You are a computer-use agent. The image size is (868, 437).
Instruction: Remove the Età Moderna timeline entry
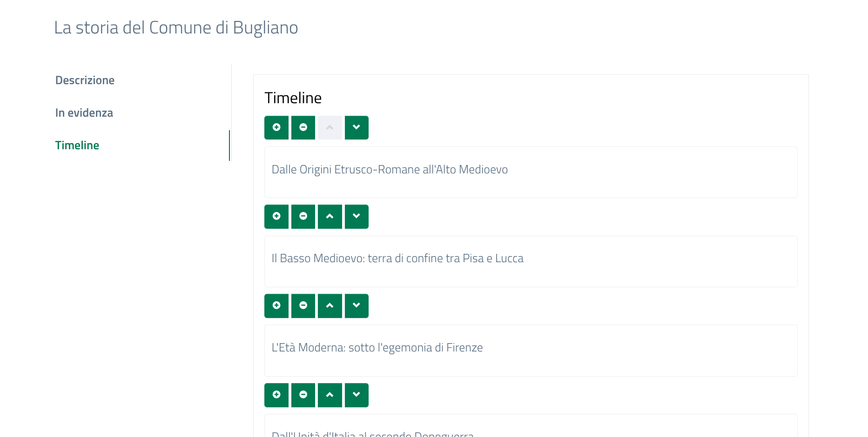pos(303,306)
